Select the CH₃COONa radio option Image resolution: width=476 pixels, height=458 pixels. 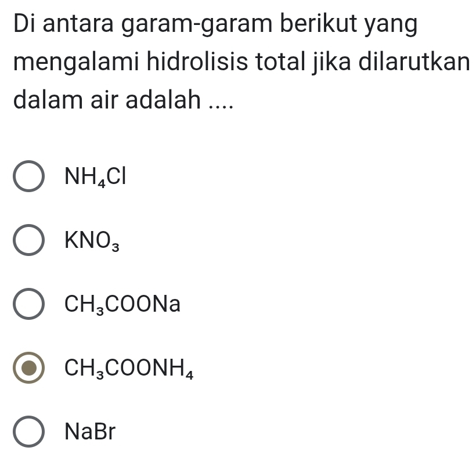(28, 305)
